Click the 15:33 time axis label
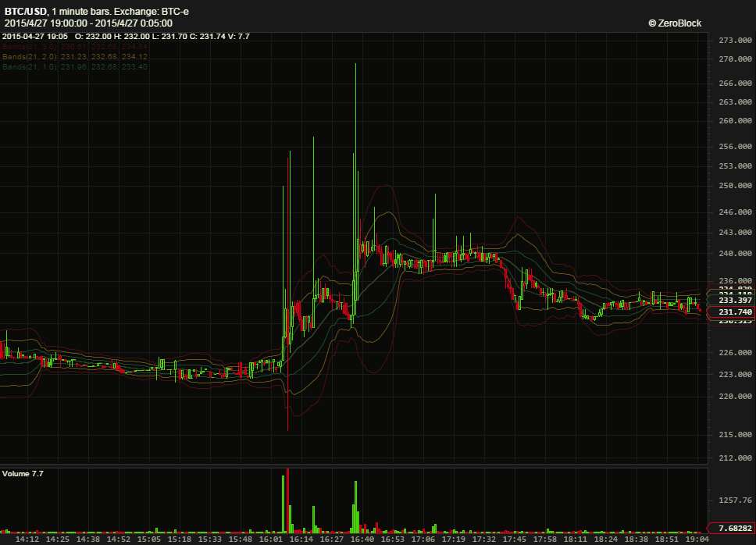Viewport: 756px width, 545px height. coord(210,540)
